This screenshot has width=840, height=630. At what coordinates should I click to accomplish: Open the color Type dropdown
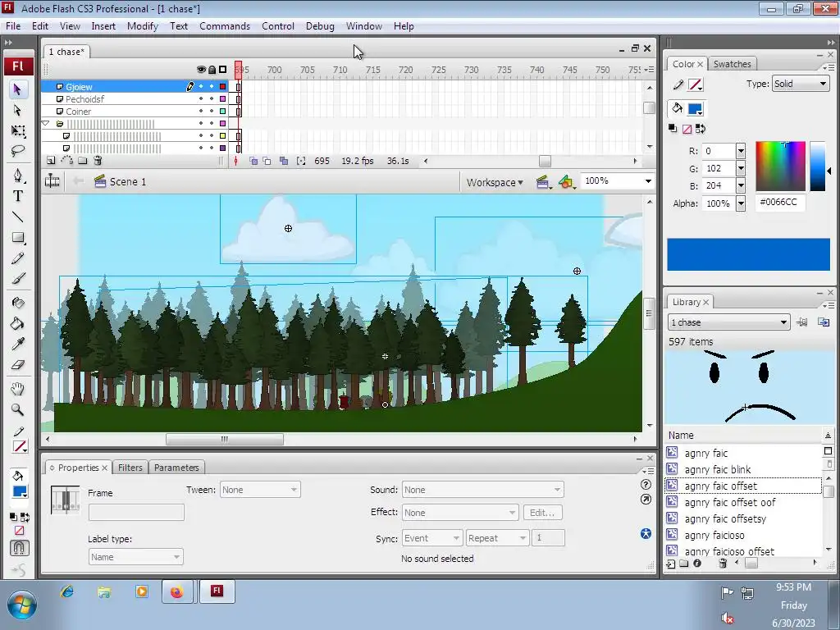(x=801, y=84)
